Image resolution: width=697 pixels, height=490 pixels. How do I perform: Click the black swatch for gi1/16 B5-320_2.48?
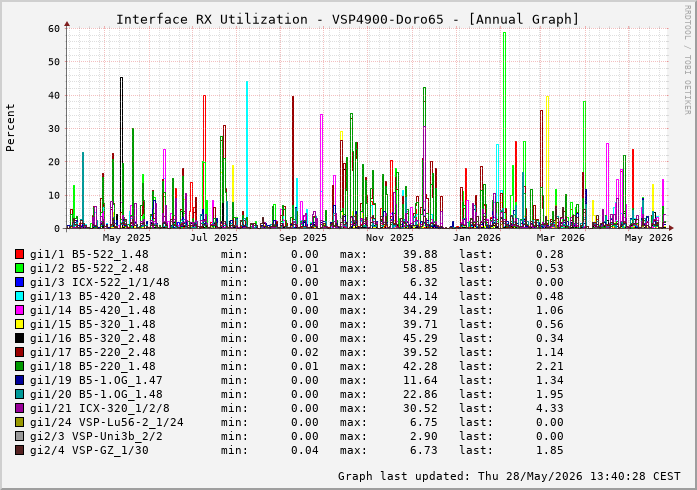click(19, 338)
